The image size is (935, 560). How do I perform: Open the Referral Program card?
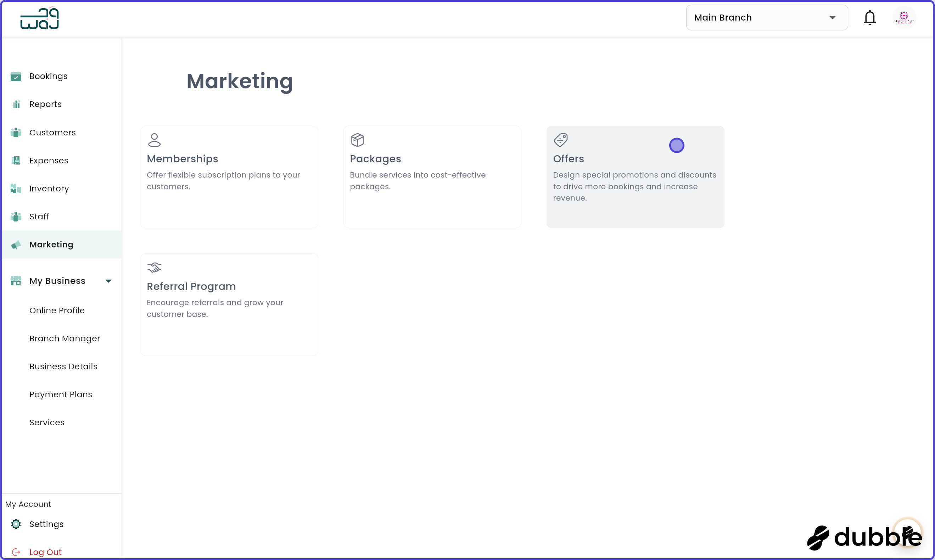(x=229, y=304)
